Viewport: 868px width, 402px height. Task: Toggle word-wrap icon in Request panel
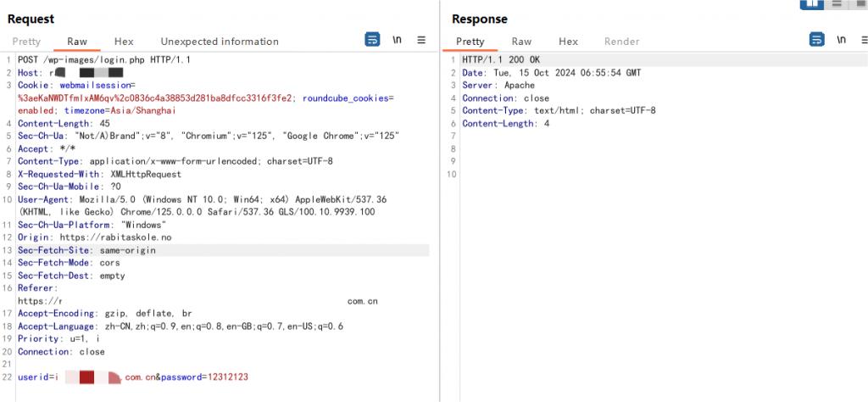click(372, 40)
